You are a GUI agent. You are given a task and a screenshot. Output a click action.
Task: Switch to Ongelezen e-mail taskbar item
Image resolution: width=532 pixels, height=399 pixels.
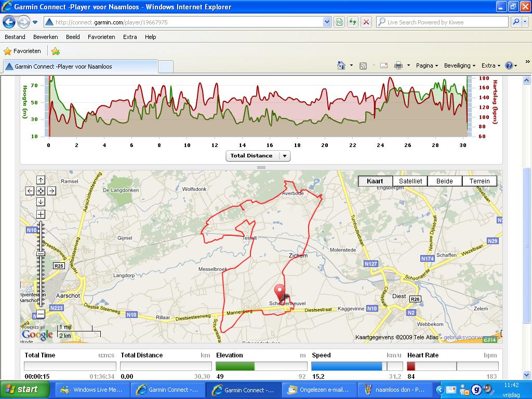(x=319, y=390)
